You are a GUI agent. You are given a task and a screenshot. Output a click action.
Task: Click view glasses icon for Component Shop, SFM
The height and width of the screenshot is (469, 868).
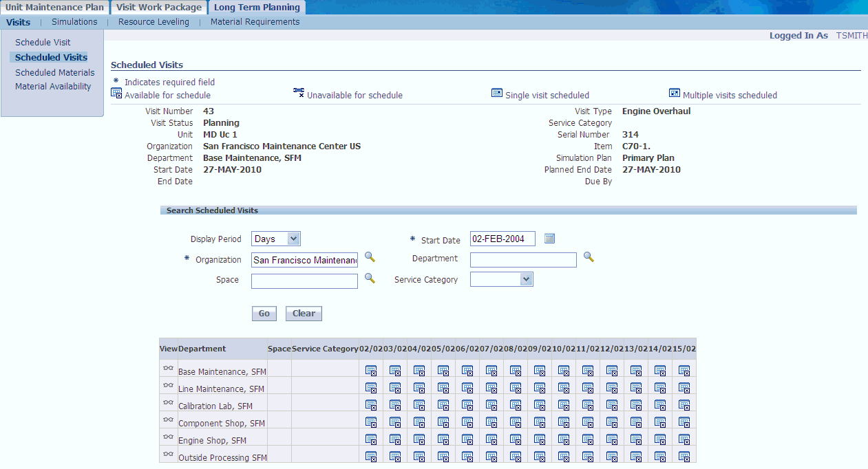168,419
